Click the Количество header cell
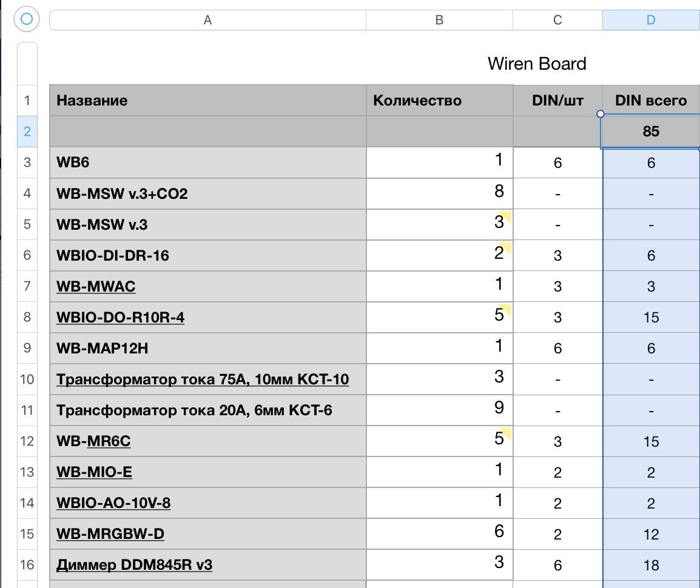 [440, 101]
